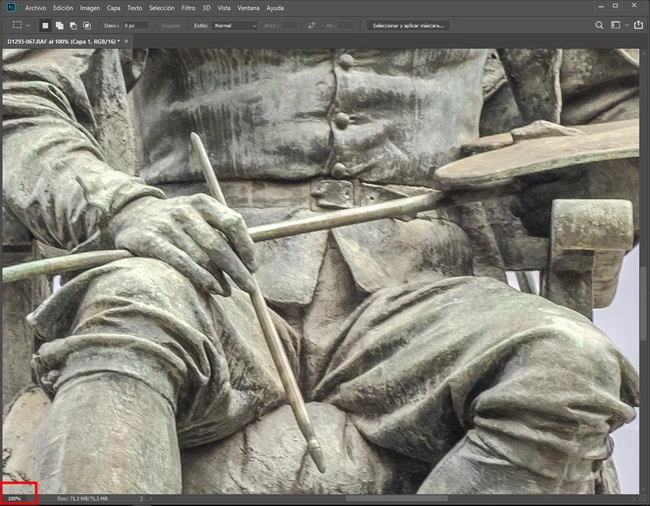Click the Seleccionar y aplicar máscara button
The width and height of the screenshot is (650, 506).
(x=407, y=25)
